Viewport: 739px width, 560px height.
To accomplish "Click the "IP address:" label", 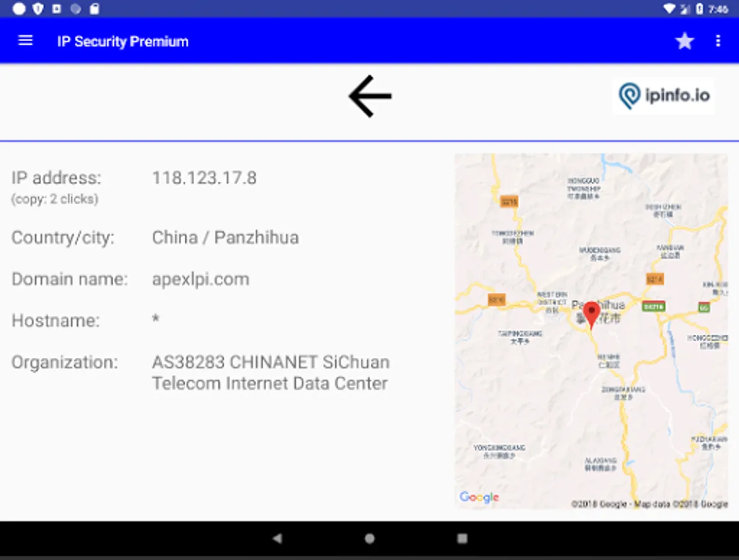I will click(x=56, y=178).
